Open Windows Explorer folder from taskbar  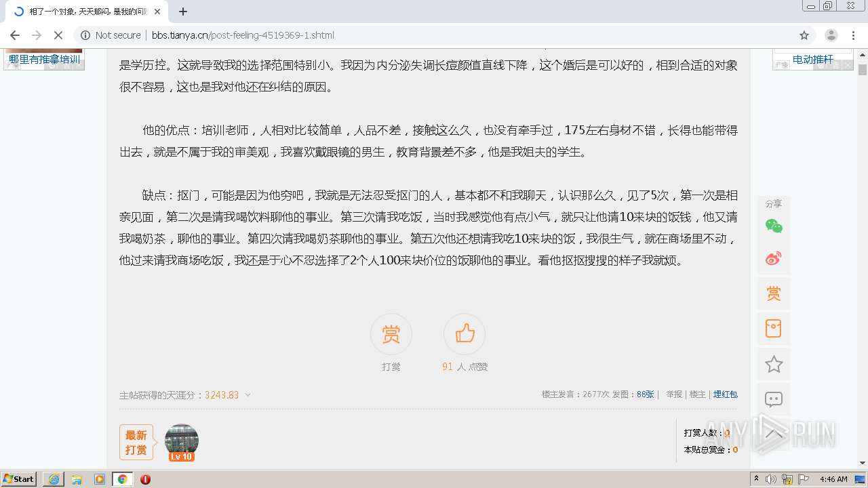tap(77, 479)
